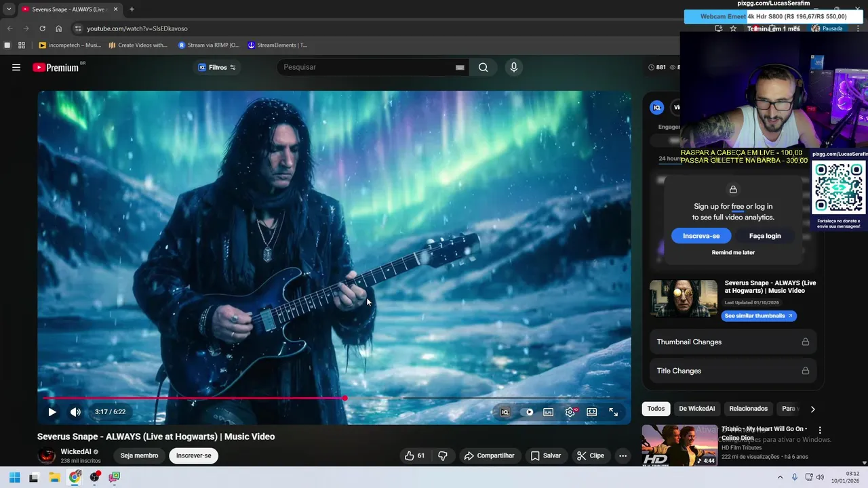Screen dimensions: 868x488
Task: Open Severus Snape thumbnail in analytics panel
Action: [x=684, y=298]
